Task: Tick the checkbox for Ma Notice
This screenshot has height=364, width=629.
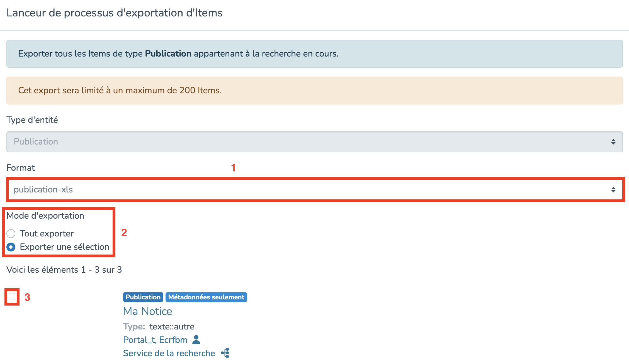Action: coord(12,296)
